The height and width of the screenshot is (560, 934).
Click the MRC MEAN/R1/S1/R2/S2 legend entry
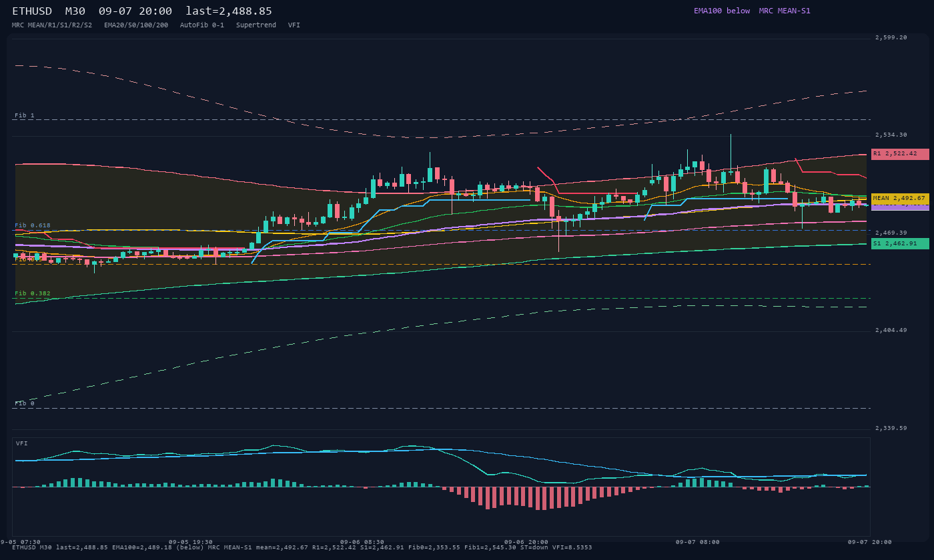tap(52, 25)
